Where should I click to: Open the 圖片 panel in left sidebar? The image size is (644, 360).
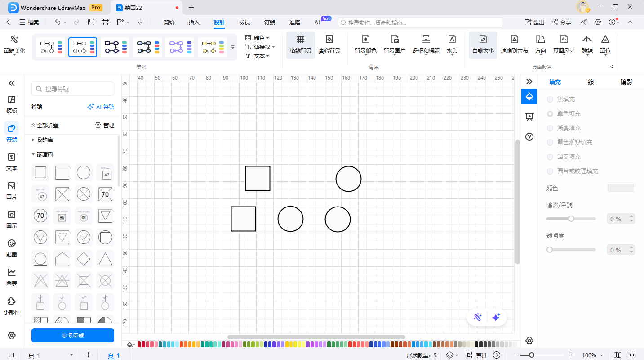(12, 190)
